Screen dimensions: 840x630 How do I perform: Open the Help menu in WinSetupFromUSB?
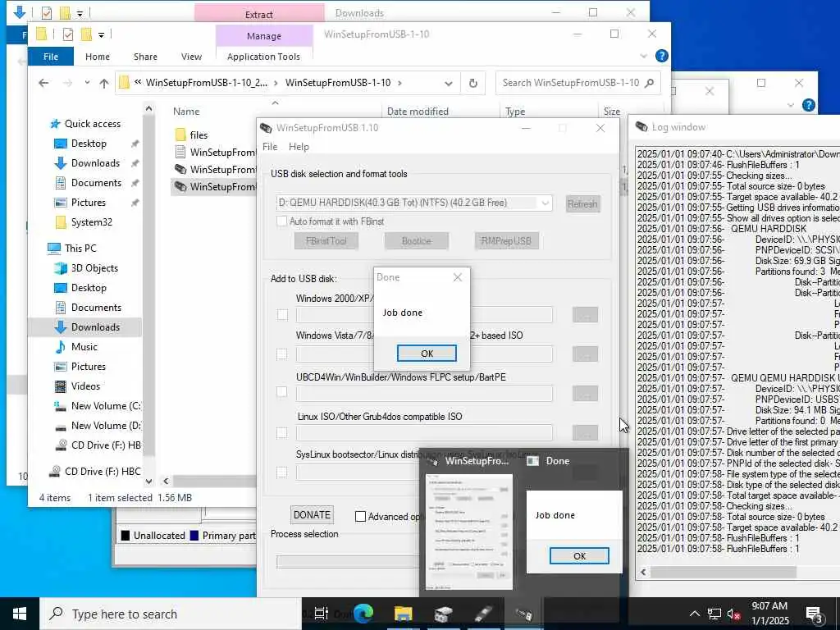click(299, 147)
